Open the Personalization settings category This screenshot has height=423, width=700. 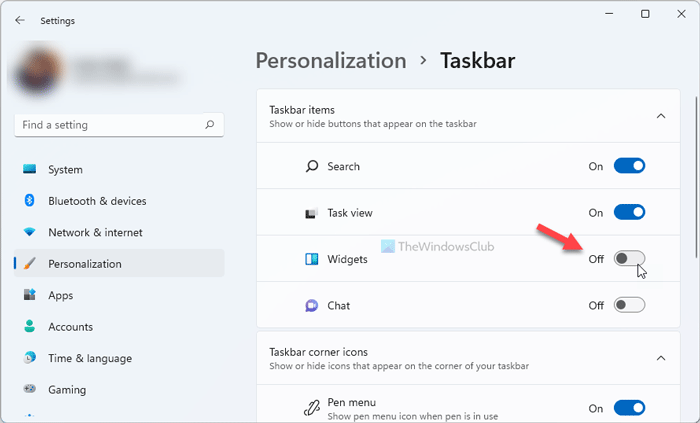[x=85, y=264]
